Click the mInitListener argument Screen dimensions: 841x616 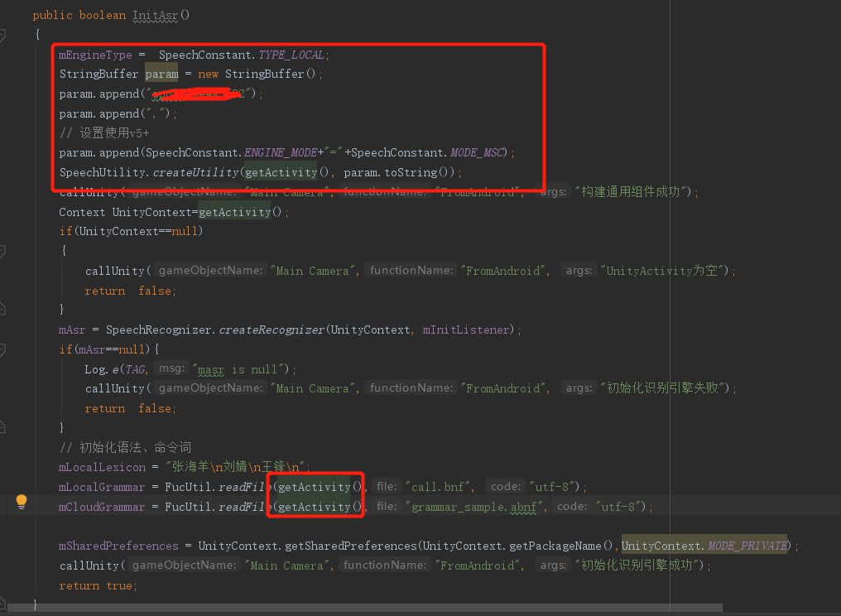coord(465,330)
